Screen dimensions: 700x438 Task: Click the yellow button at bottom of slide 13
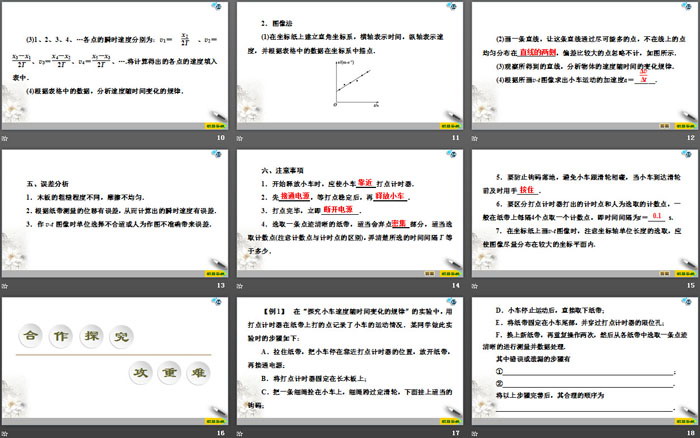tap(215, 273)
